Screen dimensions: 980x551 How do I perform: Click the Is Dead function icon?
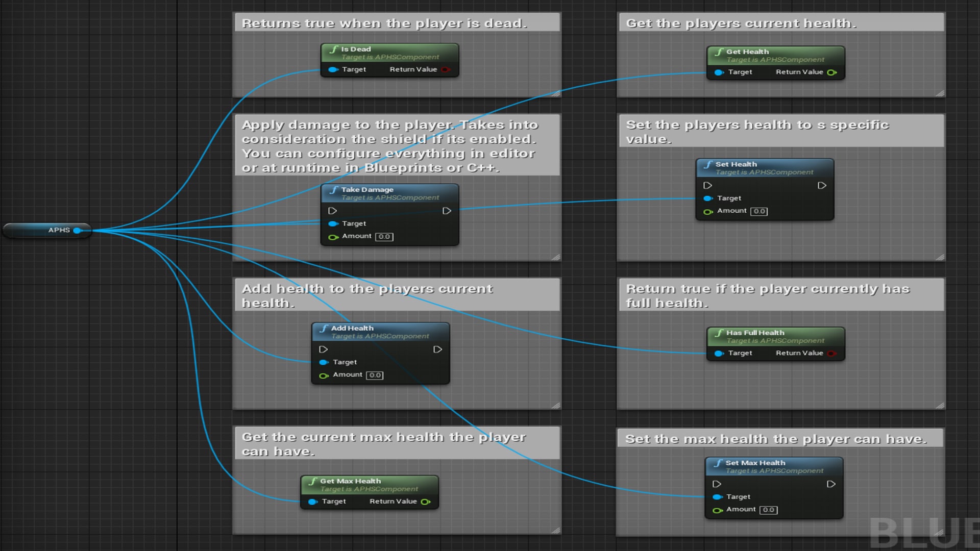[x=334, y=49]
